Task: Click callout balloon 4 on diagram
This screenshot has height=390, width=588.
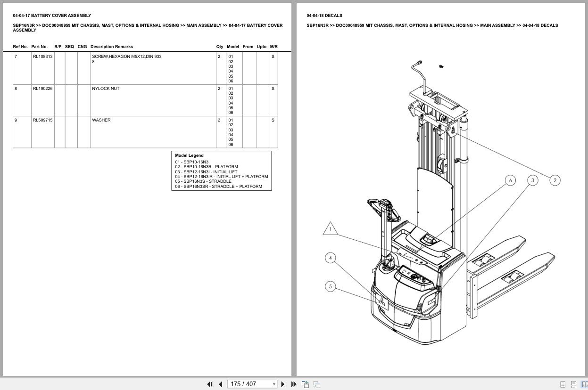Action: pyautogui.click(x=331, y=258)
